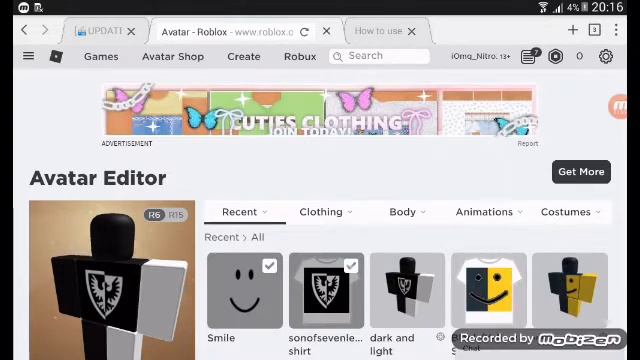Tap the Mobizen status bar icon
Image resolution: width=640 pixels, height=360 pixels.
coord(24,7)
